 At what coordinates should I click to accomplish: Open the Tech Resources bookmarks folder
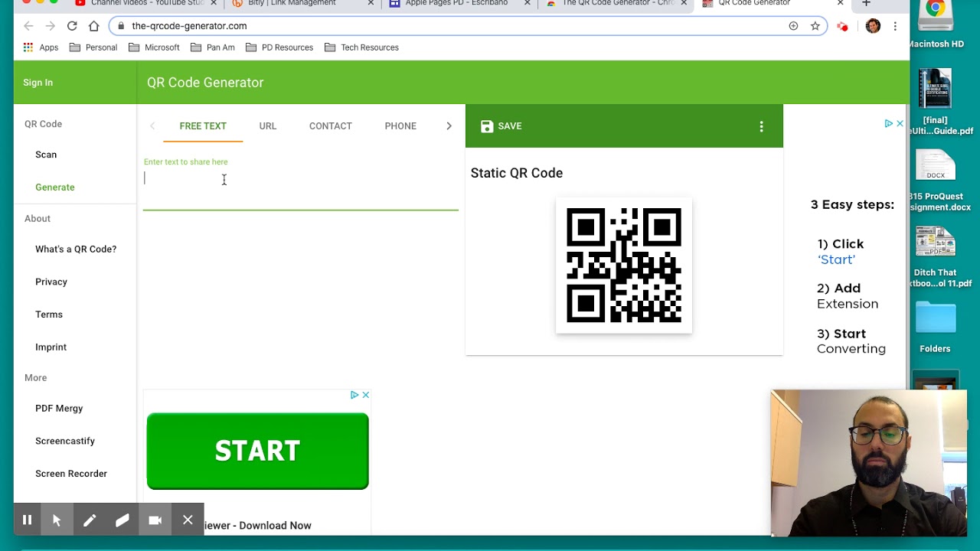[361, 47]
